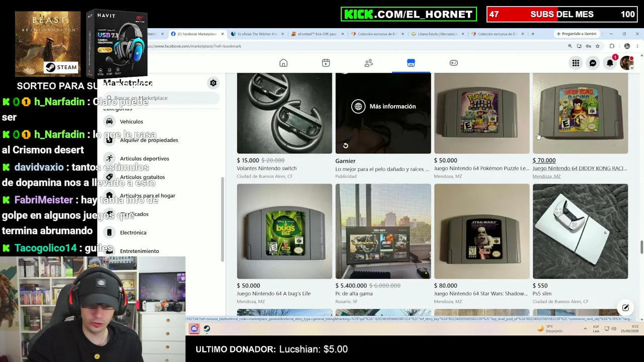Screen dimensions: 644x362
Task: Open Discord from the taskbar
Action: click(194, 329)
